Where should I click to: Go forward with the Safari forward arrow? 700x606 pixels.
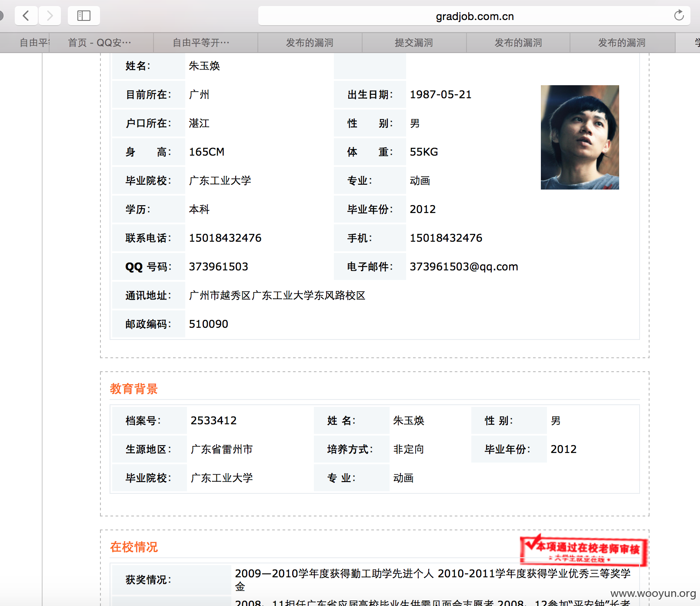[50, 16]
